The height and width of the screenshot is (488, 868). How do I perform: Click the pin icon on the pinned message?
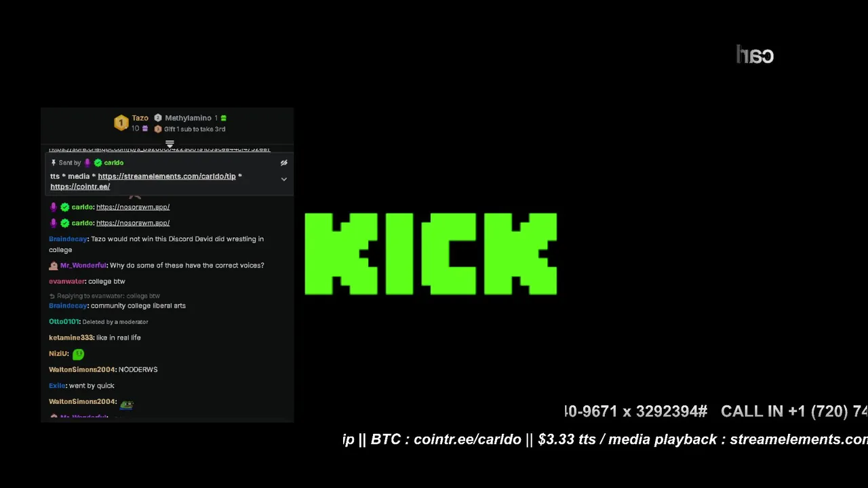(x=54, y=163)
